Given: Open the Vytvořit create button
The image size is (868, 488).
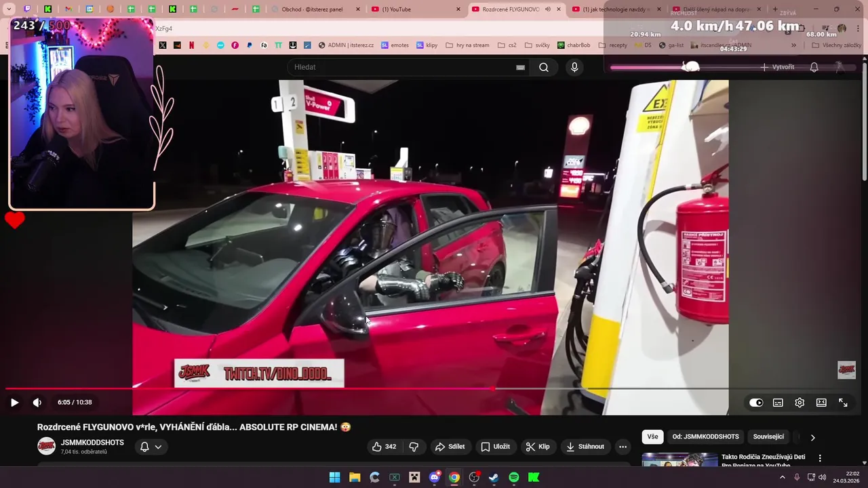Looking at the screenshot, I should (x=777, y=67).
